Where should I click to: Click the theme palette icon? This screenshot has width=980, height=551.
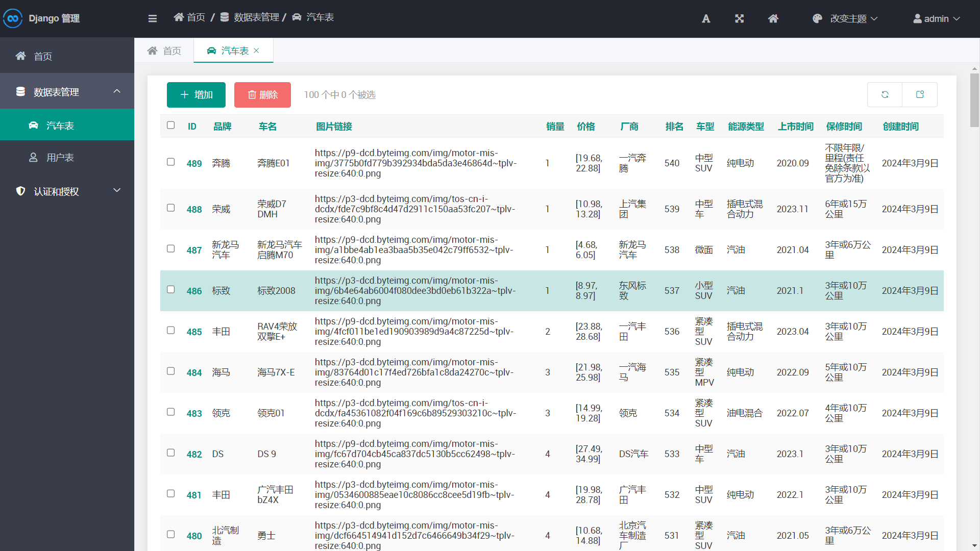pos(817,19)
